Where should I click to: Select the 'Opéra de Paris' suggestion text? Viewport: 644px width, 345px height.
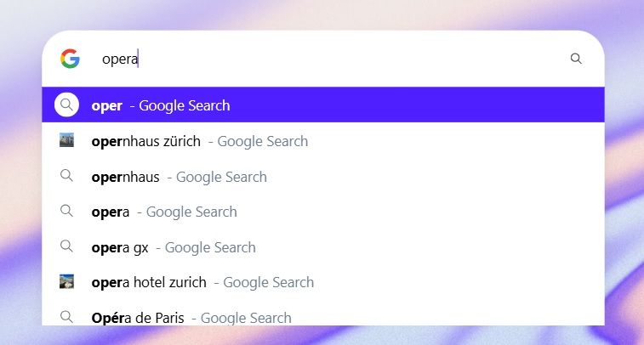(137, 318)
